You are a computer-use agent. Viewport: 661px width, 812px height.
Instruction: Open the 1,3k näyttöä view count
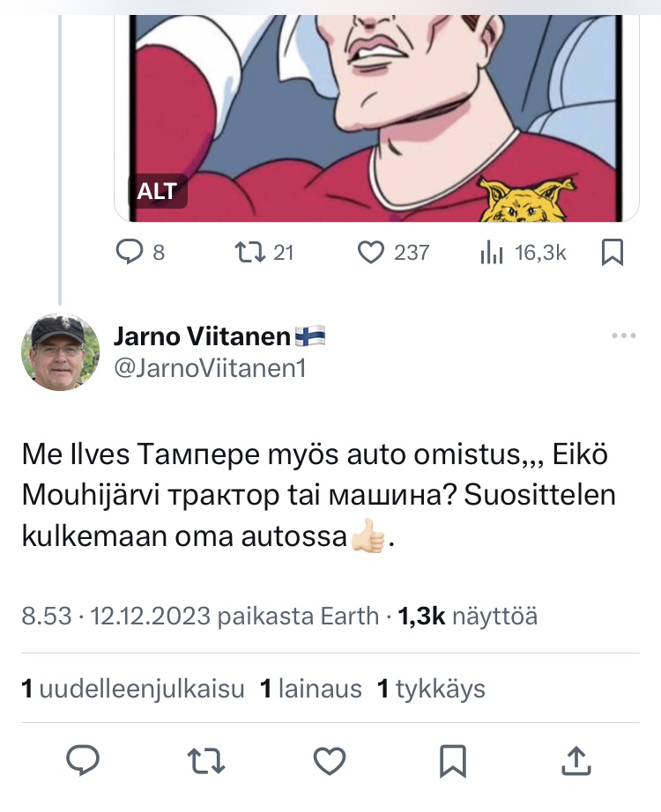(467, 616)
